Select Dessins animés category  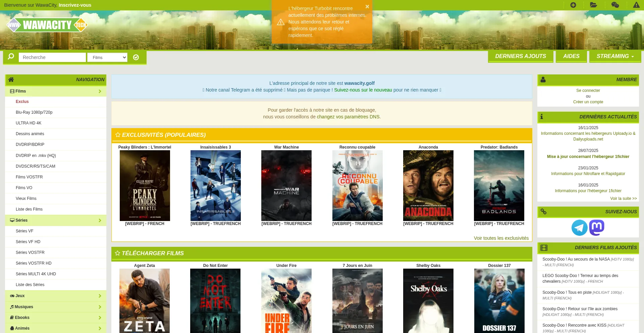(x=30, y=134)
